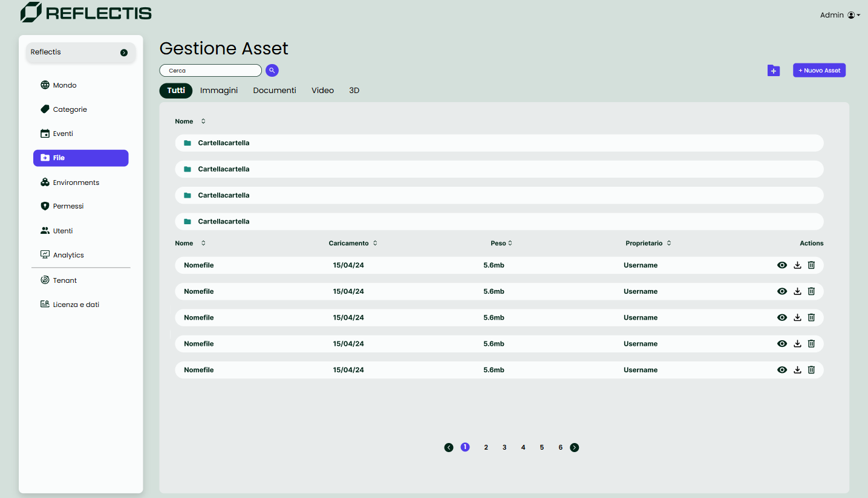Delete the last Nomefile row
This screenshot has height=498, width=868.
(x=812, y=370)
